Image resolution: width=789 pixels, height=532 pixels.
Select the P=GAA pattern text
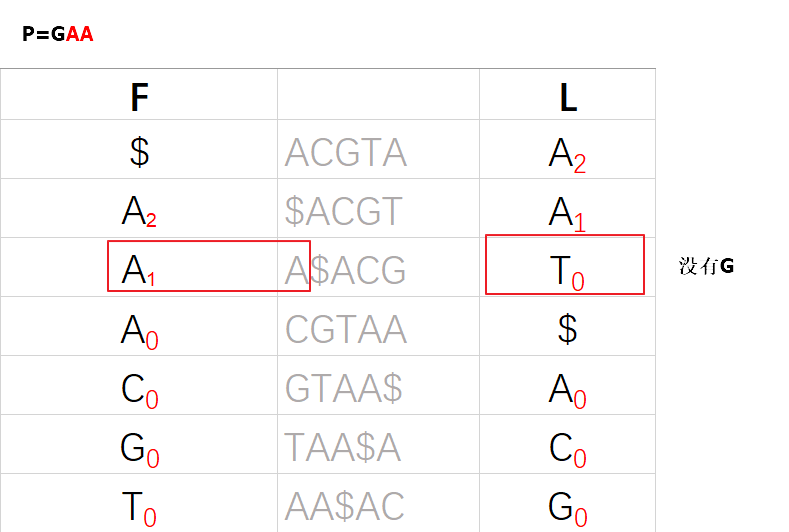tap(58, 34)
